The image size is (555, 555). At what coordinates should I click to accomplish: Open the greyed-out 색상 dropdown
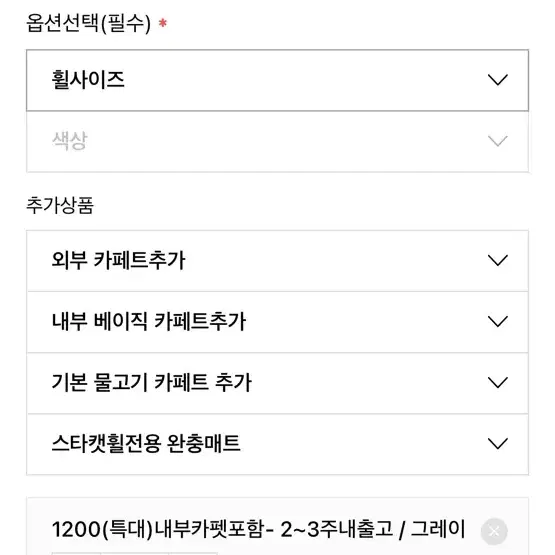click(x=277, y=142)
